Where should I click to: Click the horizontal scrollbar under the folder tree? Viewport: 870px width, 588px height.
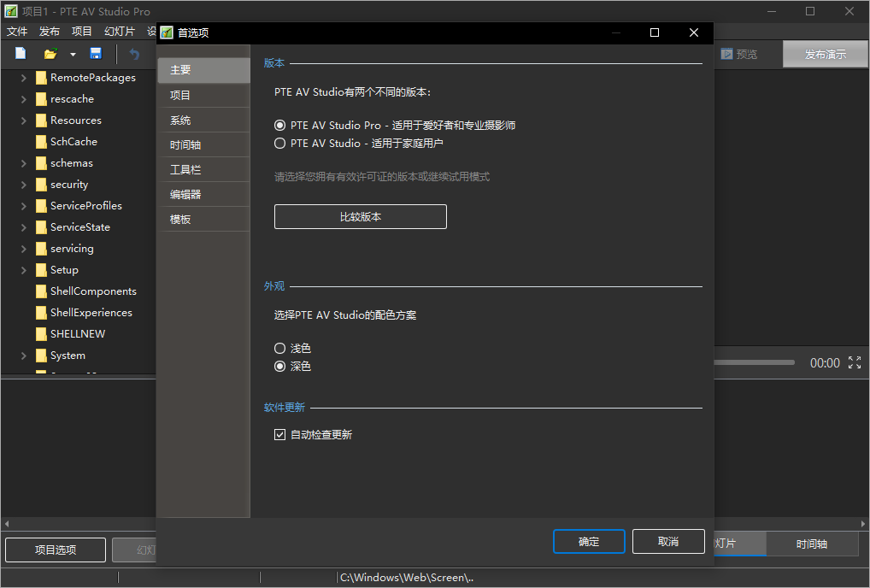click(79, 524)
